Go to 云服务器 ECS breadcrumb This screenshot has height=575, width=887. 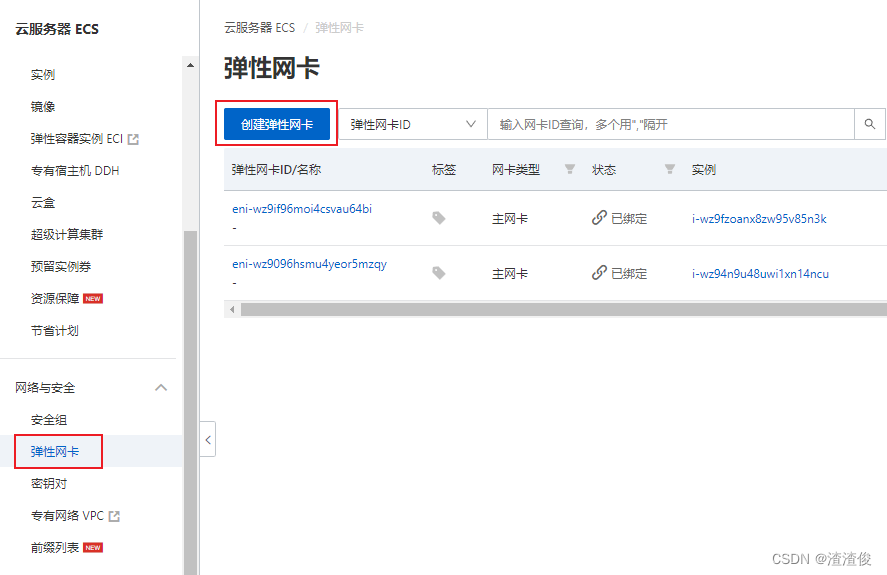tap(260, 28)
